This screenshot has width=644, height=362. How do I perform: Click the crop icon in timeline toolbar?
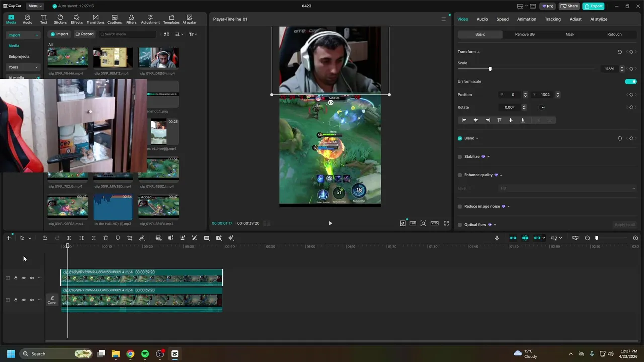(x=130, y=238)
